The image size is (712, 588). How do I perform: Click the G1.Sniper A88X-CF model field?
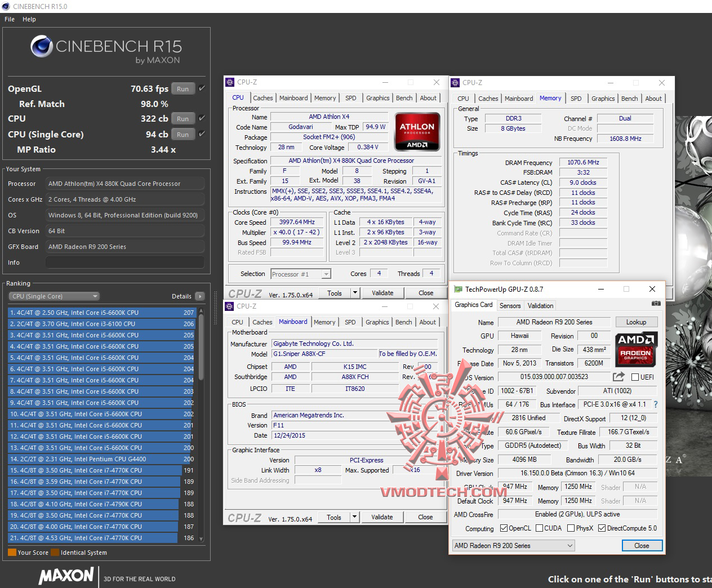[x=324, y=354]
